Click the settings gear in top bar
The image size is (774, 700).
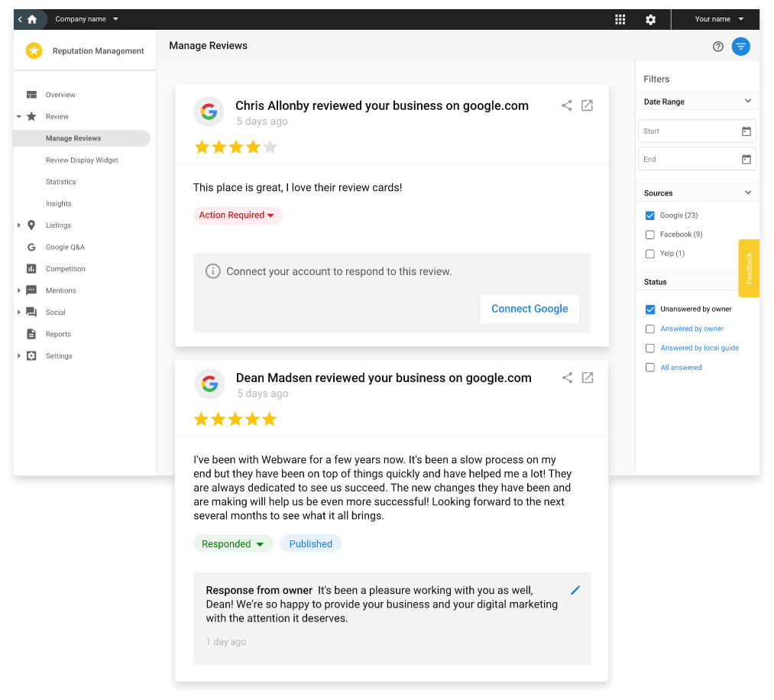(650, 19)
